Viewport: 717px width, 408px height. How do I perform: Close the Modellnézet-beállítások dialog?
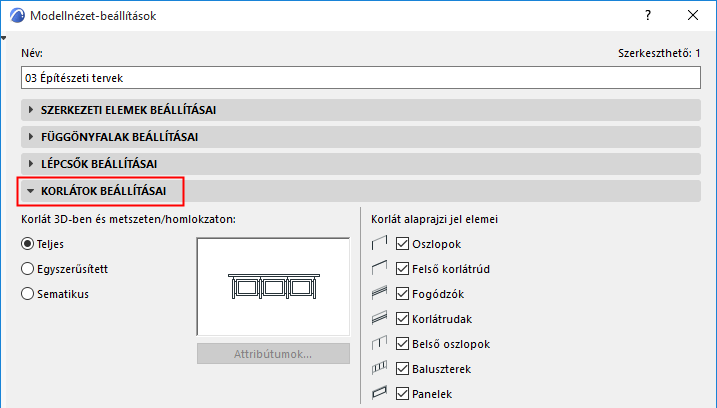693,15
